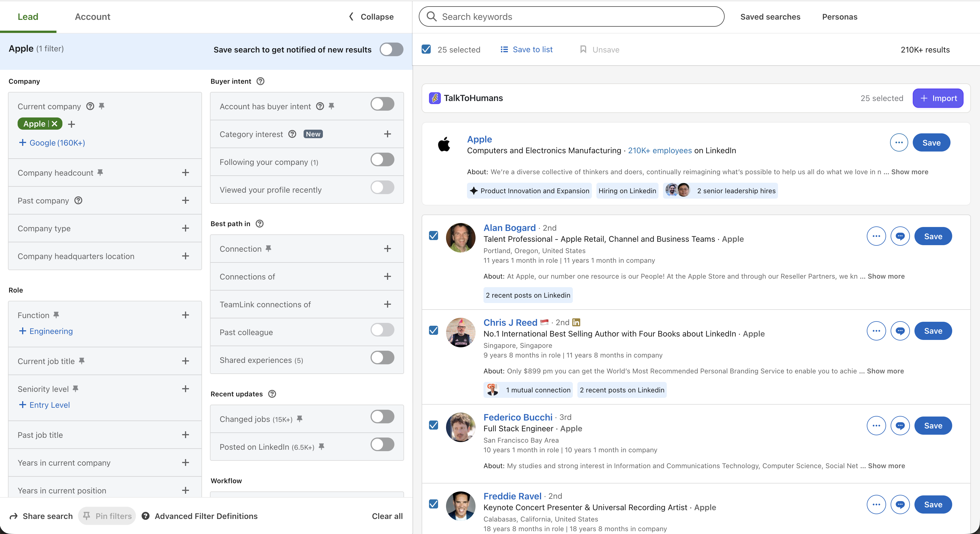This screenshot has height=534, width=980.
Task: Click the help icon next to Current company
Action: point(90,106)
